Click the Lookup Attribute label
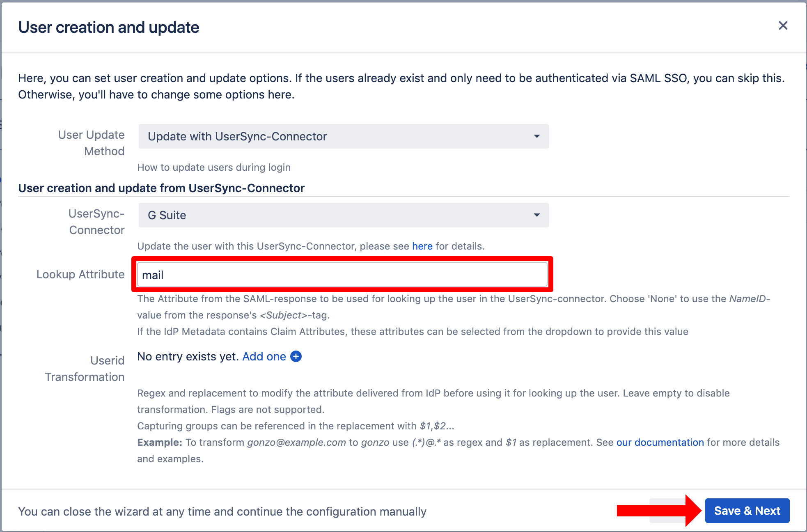 click(80, 274)
